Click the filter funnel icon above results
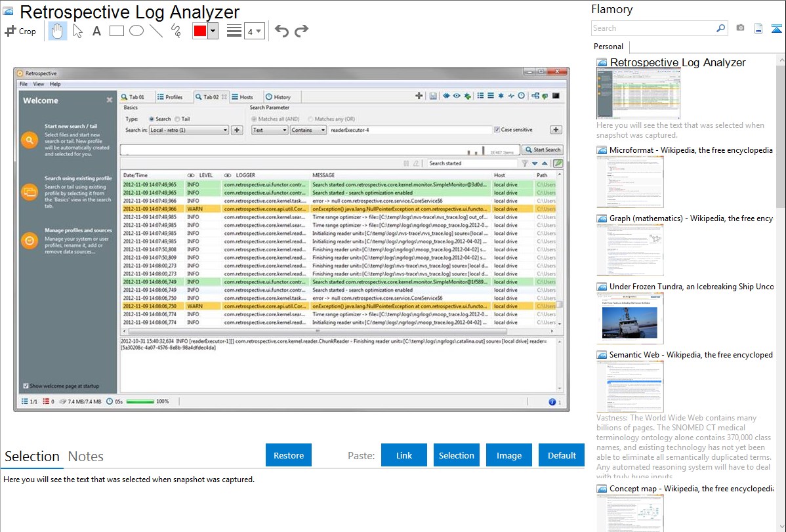Viewport: 786px width, 532px height. 524,163
